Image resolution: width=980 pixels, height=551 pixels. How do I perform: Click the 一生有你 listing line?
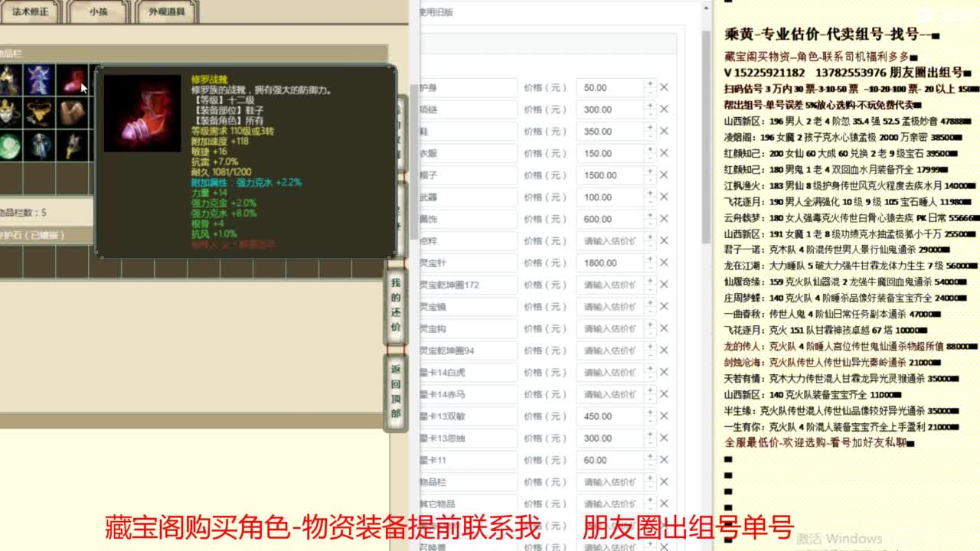841,426
